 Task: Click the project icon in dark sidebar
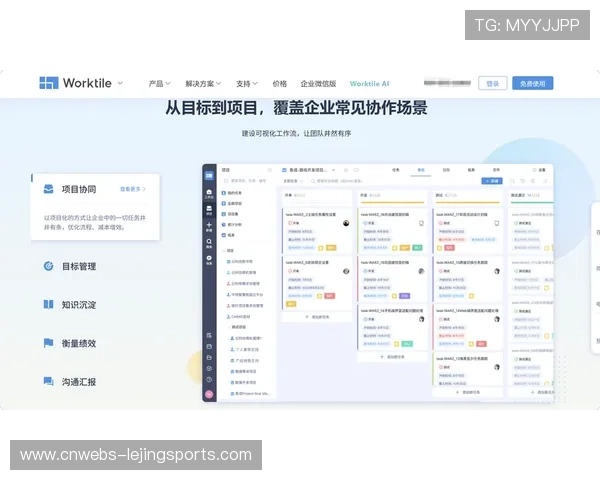(209, 210)
